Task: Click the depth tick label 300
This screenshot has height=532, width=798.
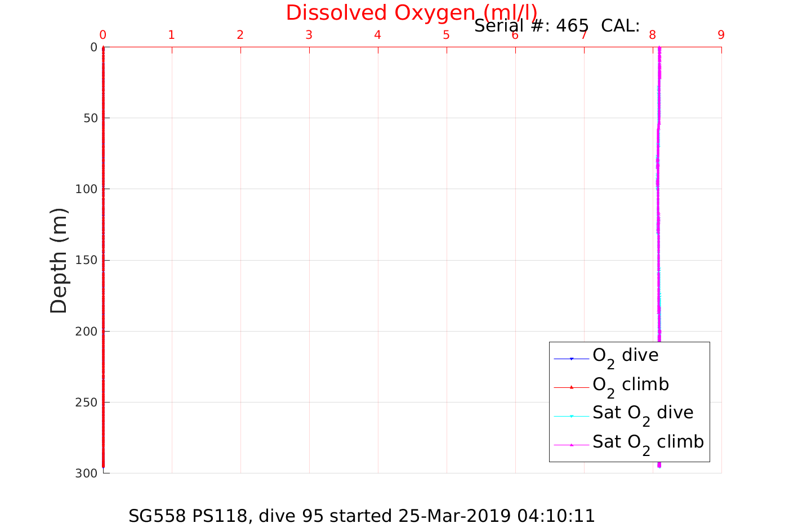Action: pyautogui.click(x=86, y=474)
